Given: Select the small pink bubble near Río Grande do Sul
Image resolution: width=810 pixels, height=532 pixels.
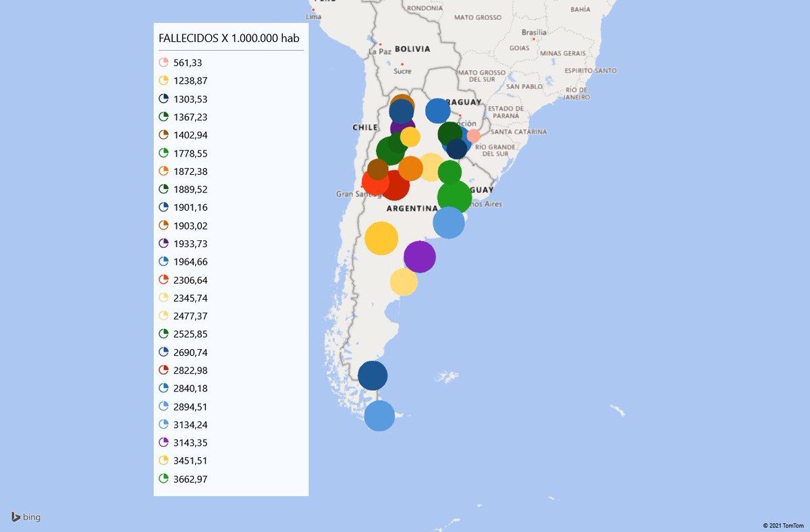Looking at the screenshot, I should click(x=474, y=136).
